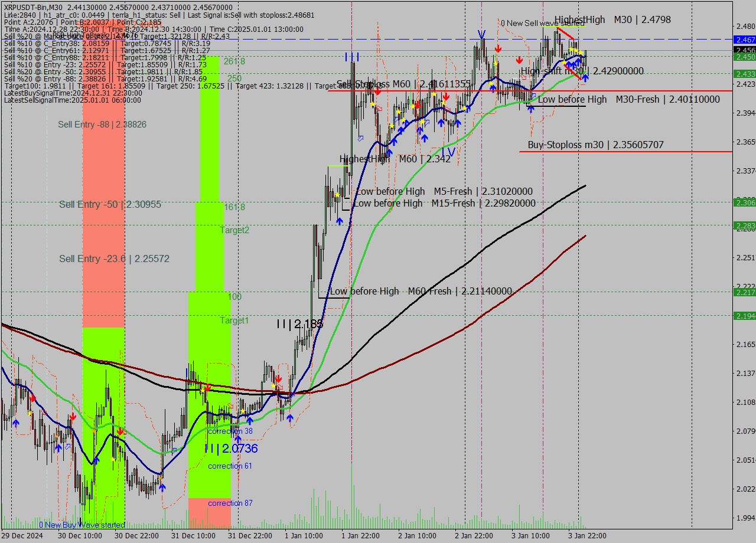Click the '250' Fibonacci level label
The height and width of the screenshot is (543, 756).
[234, 78]
